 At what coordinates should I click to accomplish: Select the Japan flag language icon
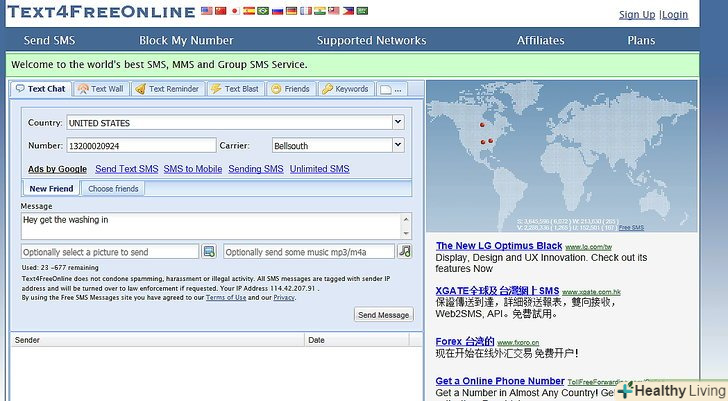click(235, 11)
